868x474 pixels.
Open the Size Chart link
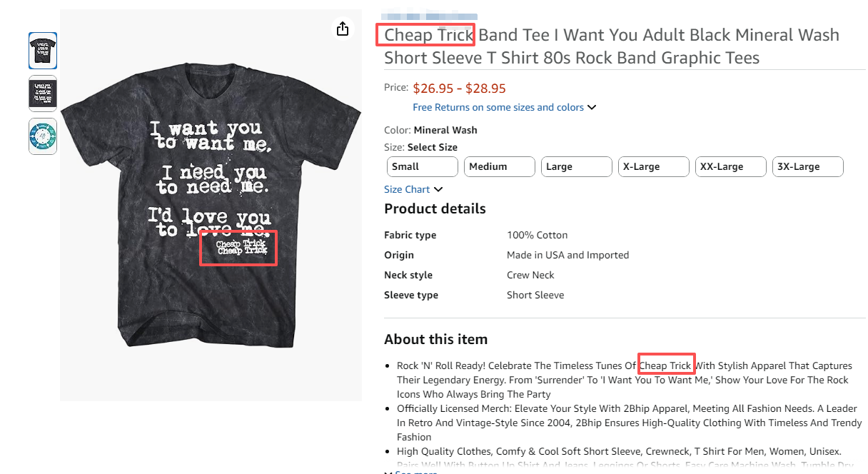click(407, 189)
